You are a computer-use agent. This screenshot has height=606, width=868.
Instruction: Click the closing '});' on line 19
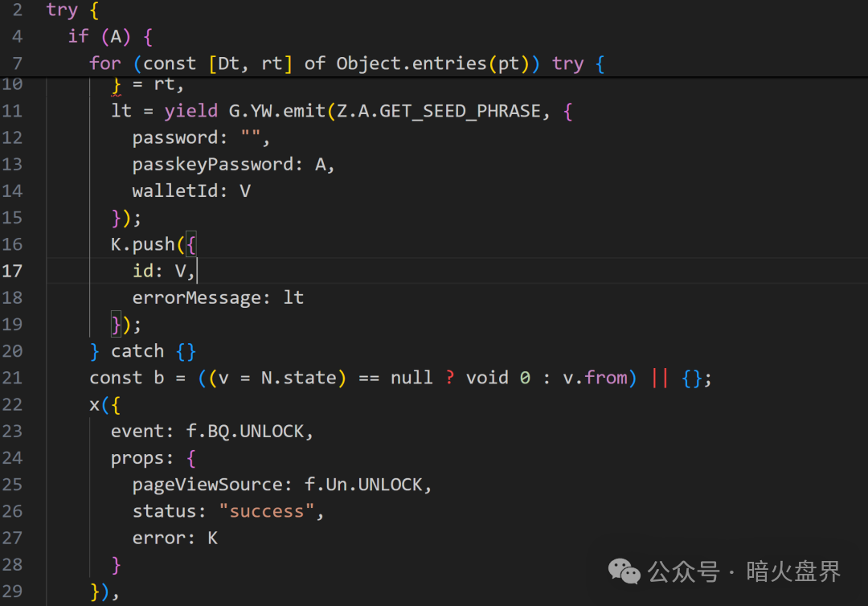pos(126,325)
